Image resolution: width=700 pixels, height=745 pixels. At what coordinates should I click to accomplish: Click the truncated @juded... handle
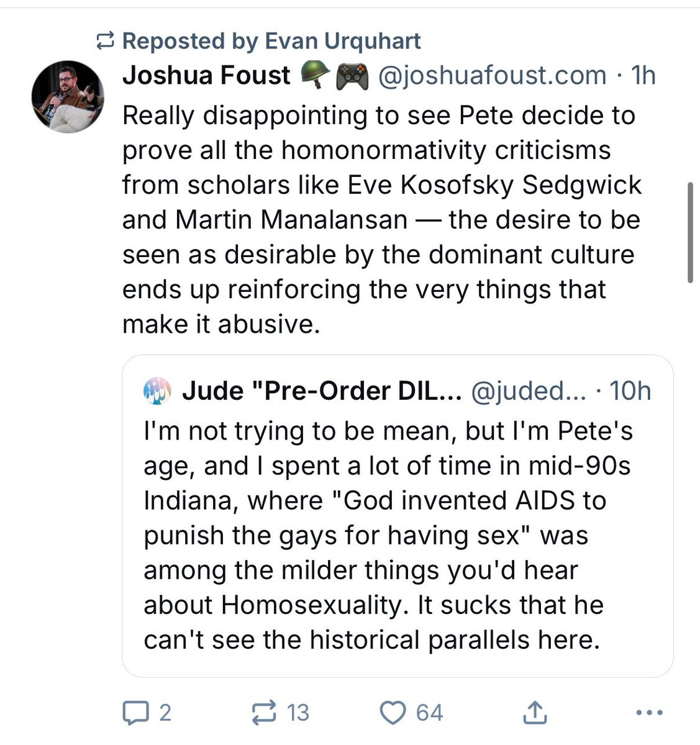[x=528, y=391]
